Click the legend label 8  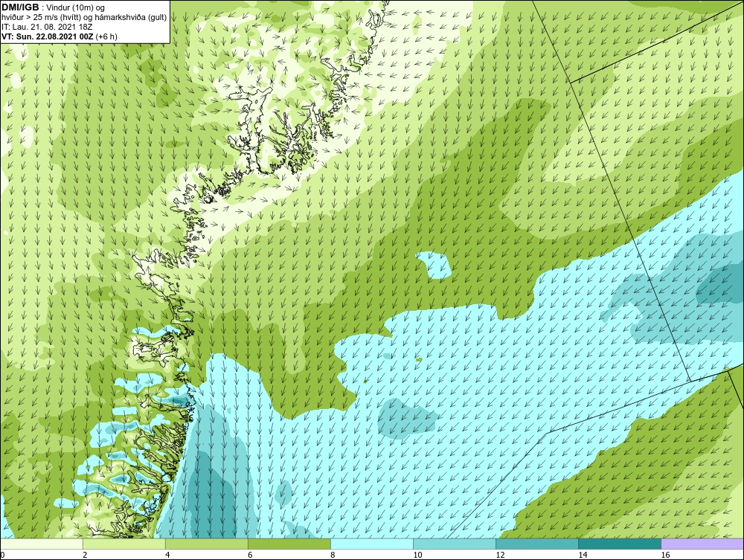(333, 555)
